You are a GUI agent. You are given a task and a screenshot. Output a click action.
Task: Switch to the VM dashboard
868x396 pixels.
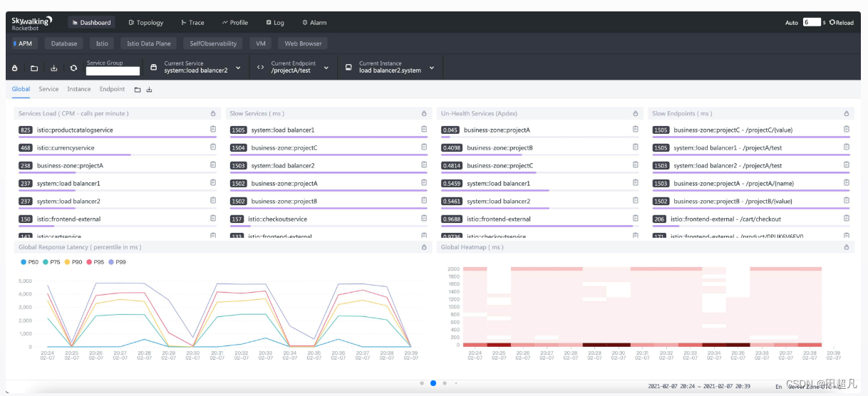[x=261, y=43]
